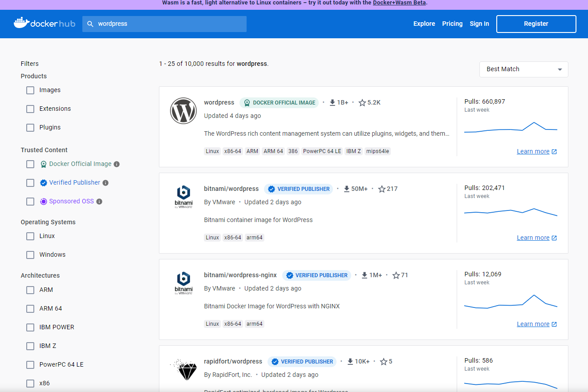This screenshot has width=588, height=392.
Task: Click the Verified Publisher info icon
Action: (105, 183)
